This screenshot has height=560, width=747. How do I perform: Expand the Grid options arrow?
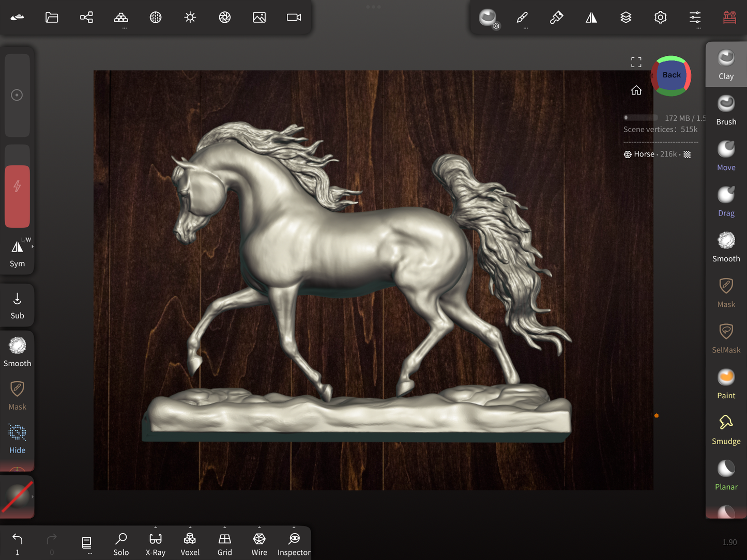[x=224, y=528]
